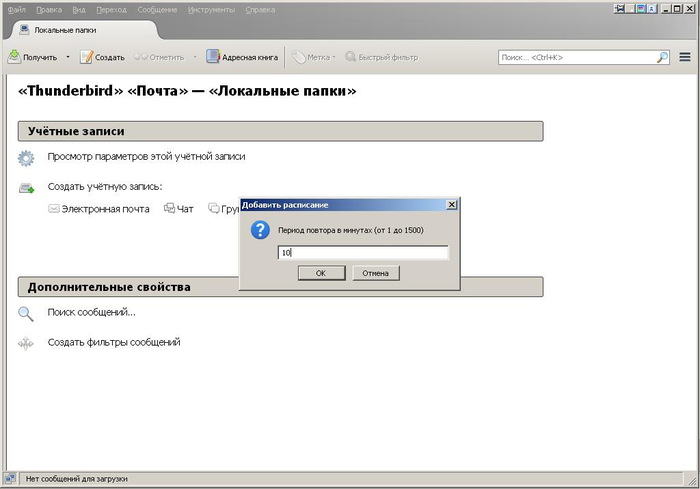Open Поиск сообщений link

pyautogui.click(x=92, y=312)
